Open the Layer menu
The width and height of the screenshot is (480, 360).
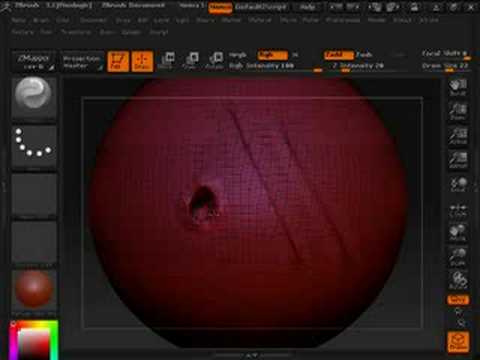(161, 20)
